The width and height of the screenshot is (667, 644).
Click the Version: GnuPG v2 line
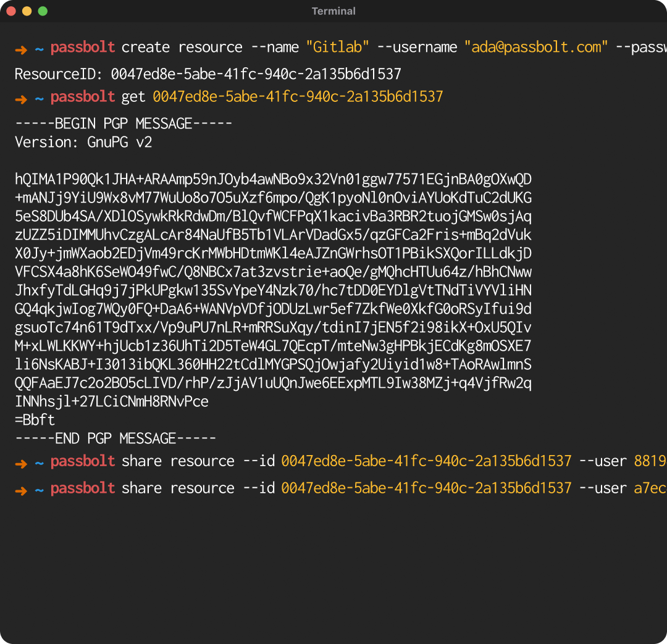coord(83,142)
